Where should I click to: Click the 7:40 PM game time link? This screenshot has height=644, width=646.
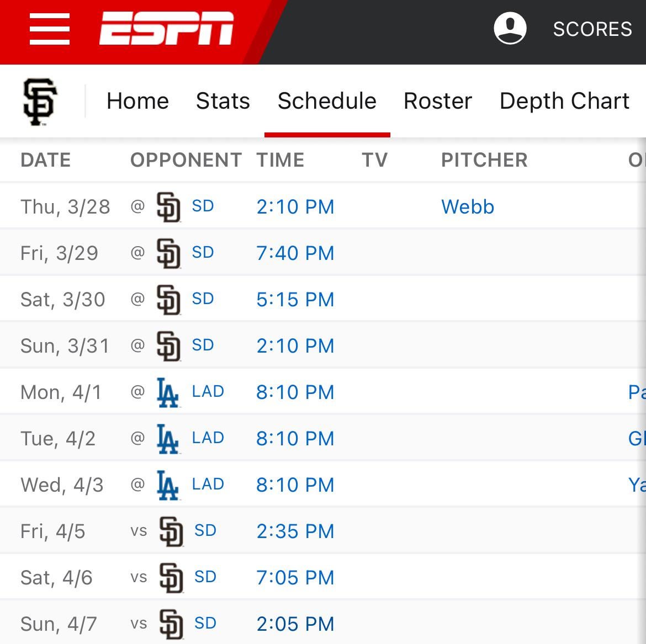(x=295, y=253)
